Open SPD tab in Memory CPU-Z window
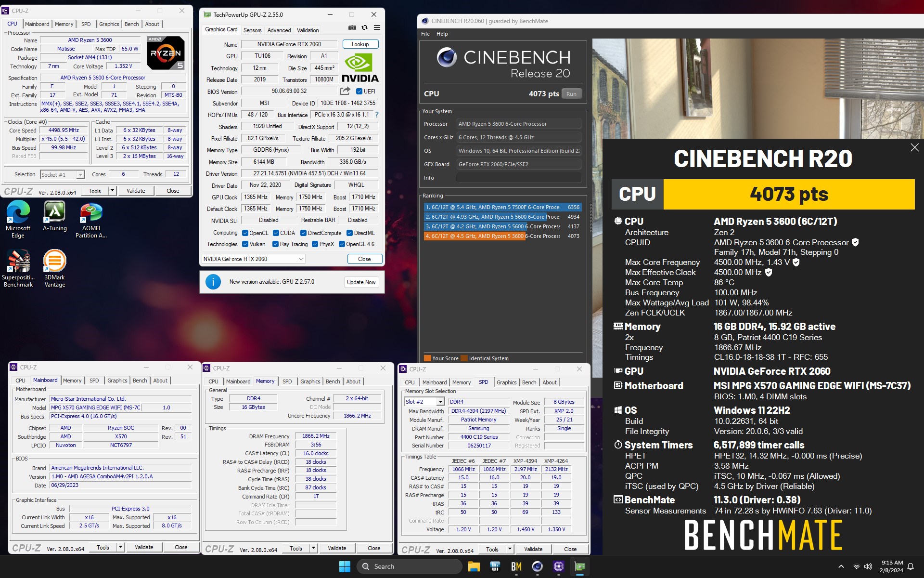 [287, 381]
